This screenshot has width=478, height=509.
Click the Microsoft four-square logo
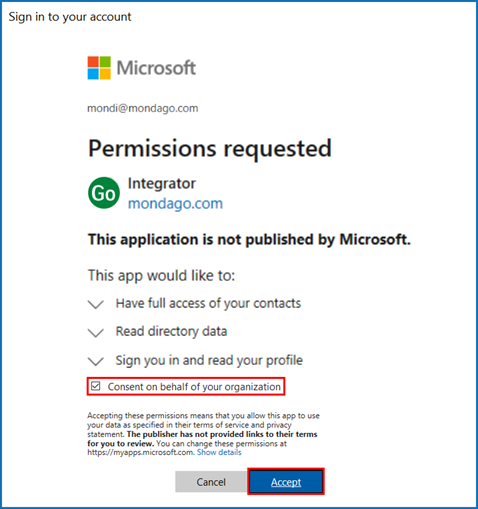[99, 68]
